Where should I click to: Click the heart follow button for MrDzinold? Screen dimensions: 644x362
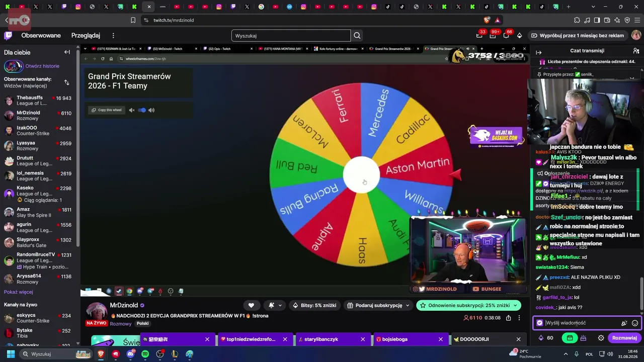pos(251,305)
